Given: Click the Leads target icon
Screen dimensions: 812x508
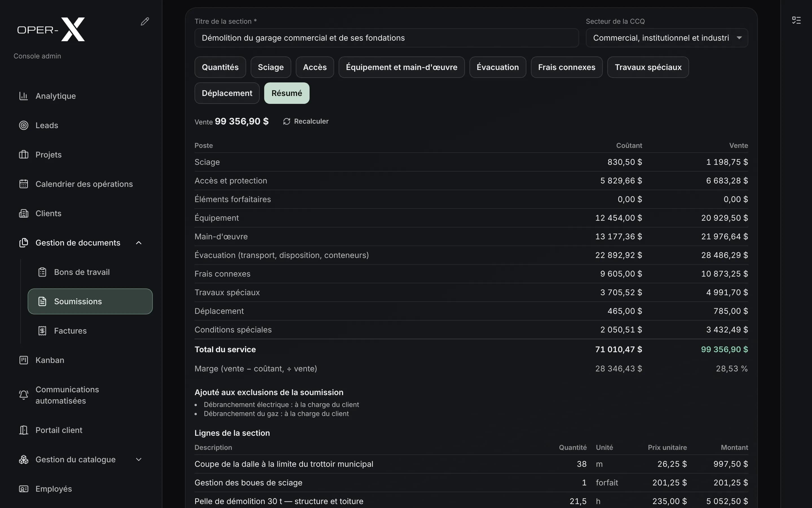Looking at the screenshot, I should [x=23, y=125].
